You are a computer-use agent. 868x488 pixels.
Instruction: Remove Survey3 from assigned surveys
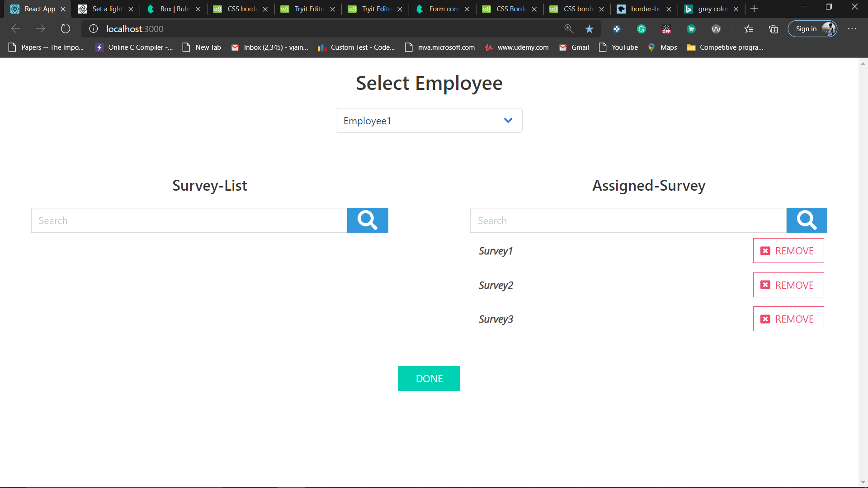tap(788, 319)
